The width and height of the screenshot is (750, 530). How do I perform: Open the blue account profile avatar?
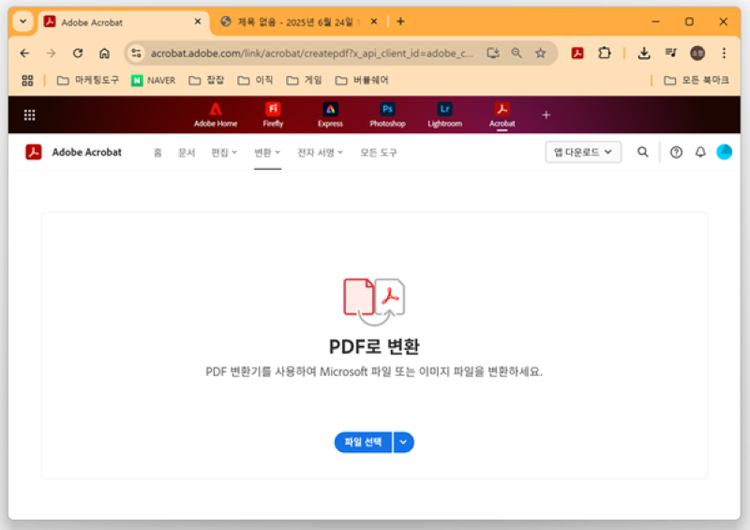pyautogui.click(x=724, y=152)
